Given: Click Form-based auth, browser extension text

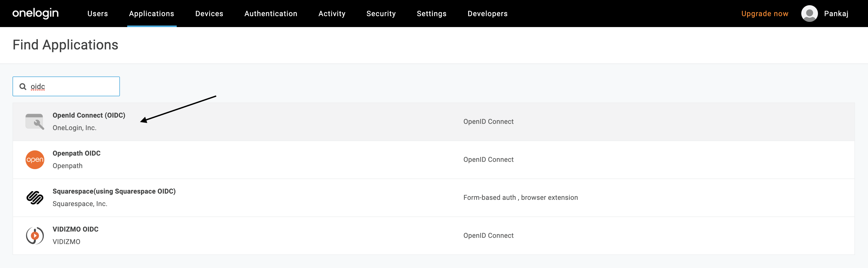Looking at the screenshot, I should click(x=521, y=198).
